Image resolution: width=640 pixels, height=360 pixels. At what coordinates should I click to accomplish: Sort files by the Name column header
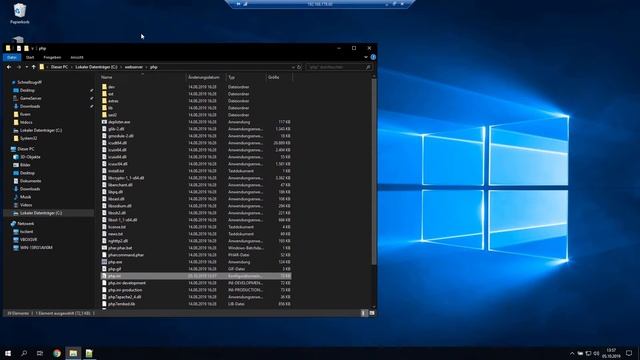click(143, 77)
